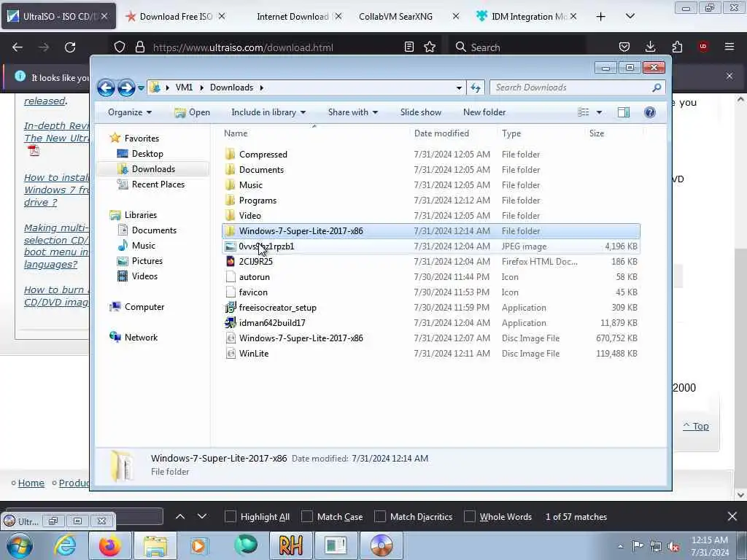Click the search magnifier in Search Downloads
747x560 pixels.
tap(657, 87)
